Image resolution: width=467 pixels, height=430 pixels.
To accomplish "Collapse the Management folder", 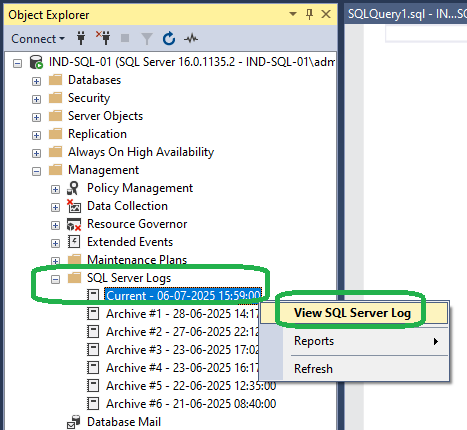I will tap(36, 171).
